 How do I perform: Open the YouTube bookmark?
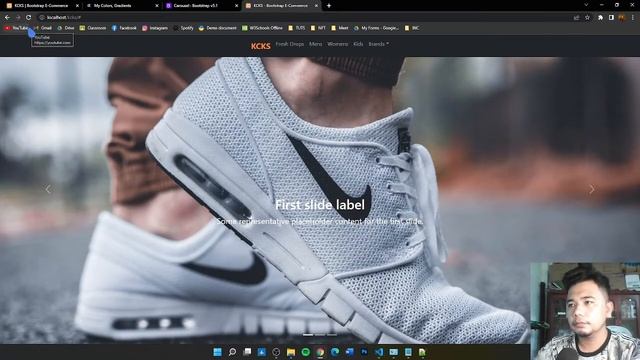[x=16, y=28]
